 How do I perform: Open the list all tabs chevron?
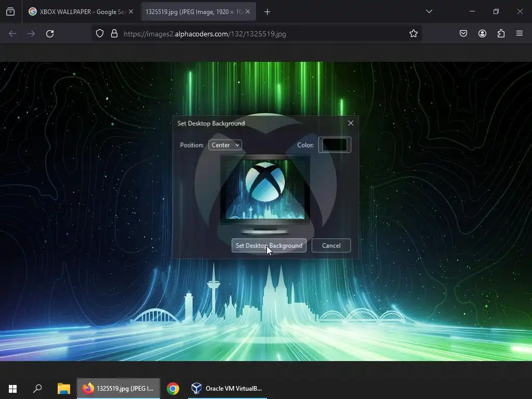point(429,11)
